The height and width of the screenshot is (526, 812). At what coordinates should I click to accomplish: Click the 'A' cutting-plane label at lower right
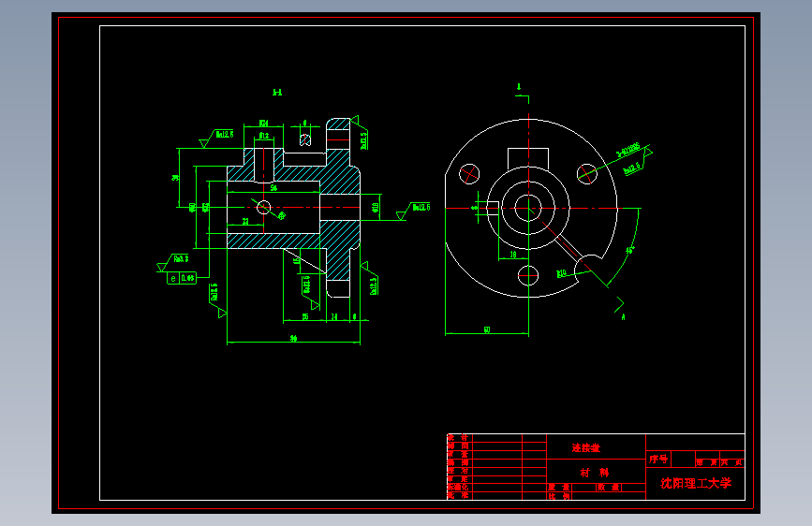tap(623, 317)
